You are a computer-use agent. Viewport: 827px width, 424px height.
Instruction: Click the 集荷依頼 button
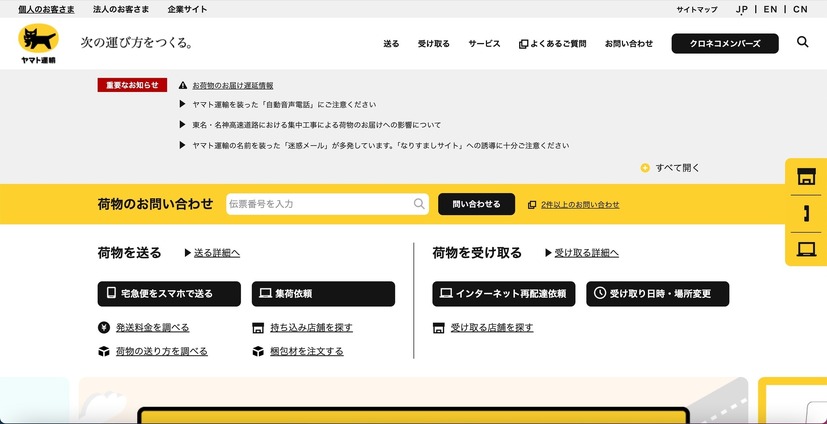point(323,294)
